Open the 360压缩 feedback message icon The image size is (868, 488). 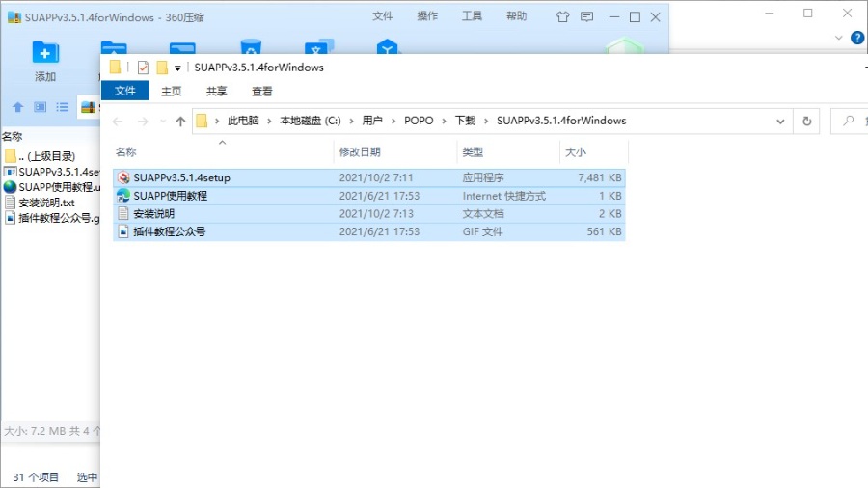tap(586, 17)
